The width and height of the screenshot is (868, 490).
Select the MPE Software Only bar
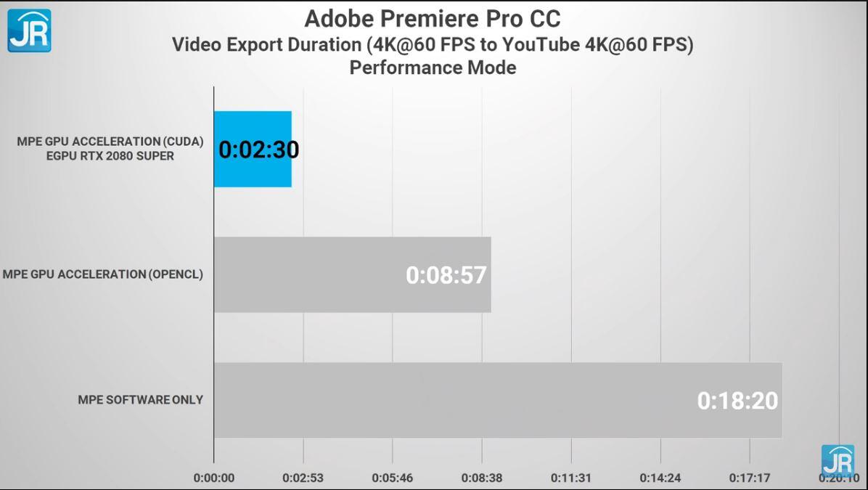point(498,400)
